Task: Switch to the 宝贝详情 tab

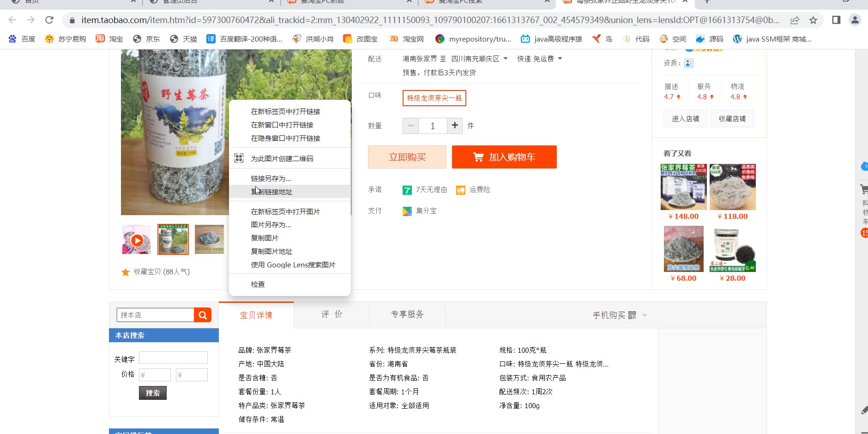Action: tap(256, 315)
